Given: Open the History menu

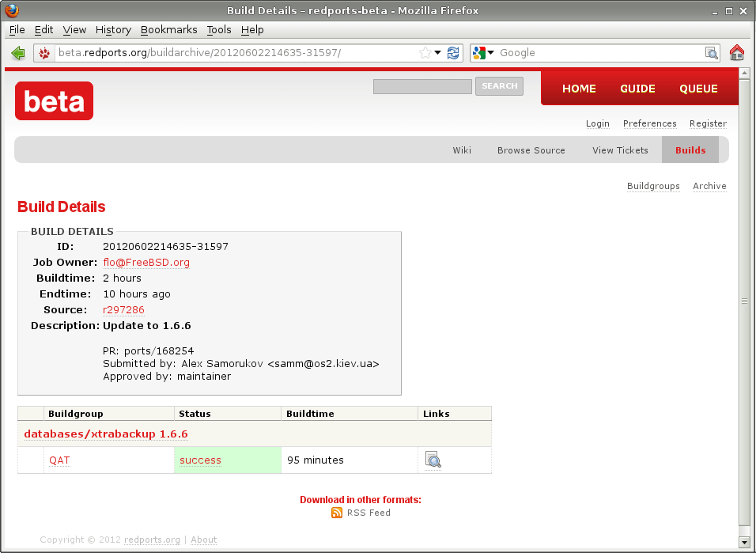Looking at the screenshot, I should 113,29.
